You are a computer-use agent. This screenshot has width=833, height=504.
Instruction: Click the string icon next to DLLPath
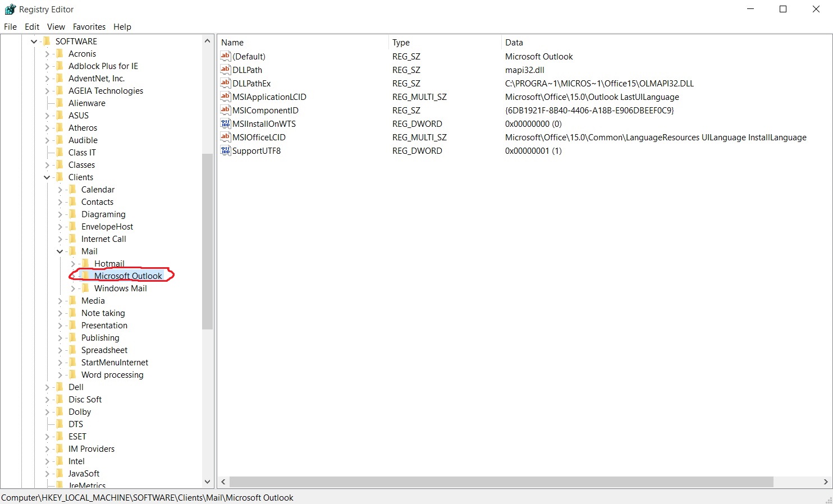click(x=226, y=70)
